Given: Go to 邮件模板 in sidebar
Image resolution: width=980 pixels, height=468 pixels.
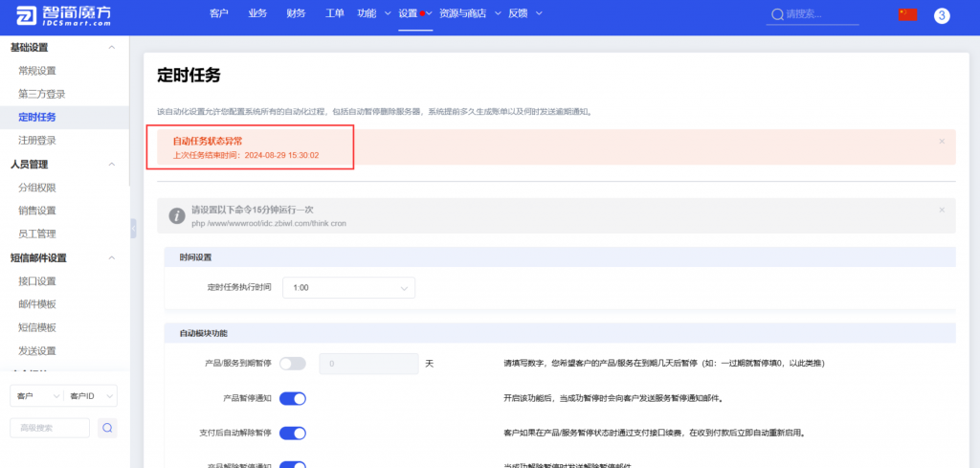Looking at the screenshot, I should pyautogui.click(x=37, y=304).
